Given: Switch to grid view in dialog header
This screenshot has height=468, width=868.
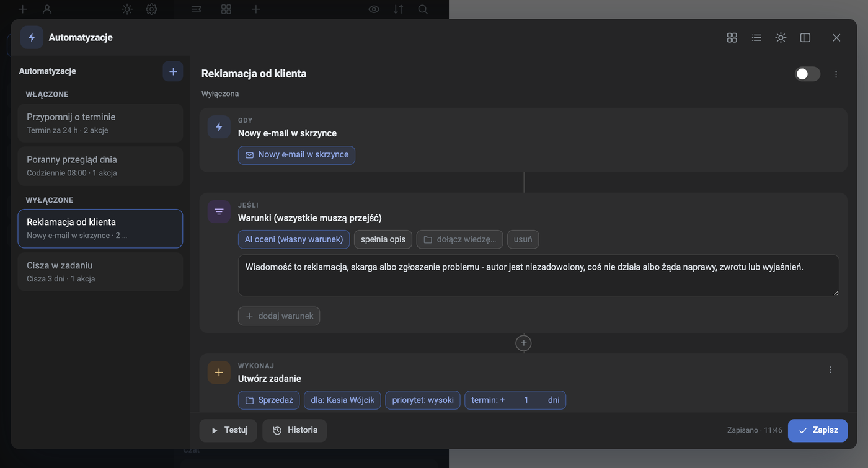Looking at the screenshot, I should coord(732,38).
